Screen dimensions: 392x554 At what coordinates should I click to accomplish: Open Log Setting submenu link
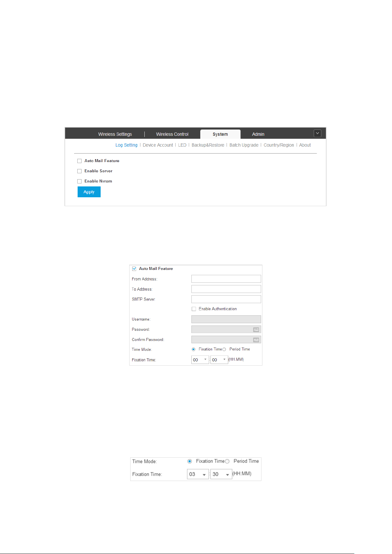tap(126, 145)
